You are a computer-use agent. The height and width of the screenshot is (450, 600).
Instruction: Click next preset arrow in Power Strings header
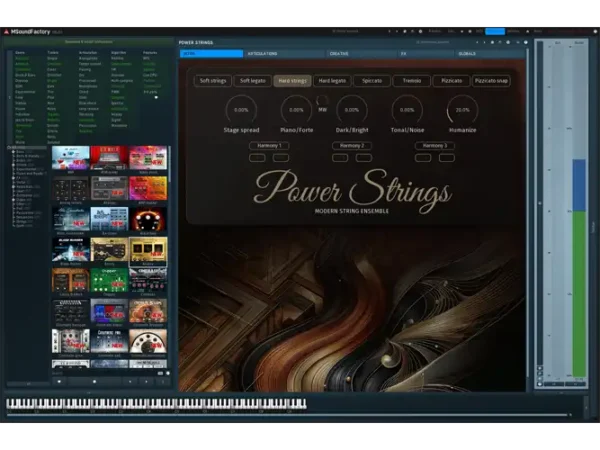[x=484, y=42]
